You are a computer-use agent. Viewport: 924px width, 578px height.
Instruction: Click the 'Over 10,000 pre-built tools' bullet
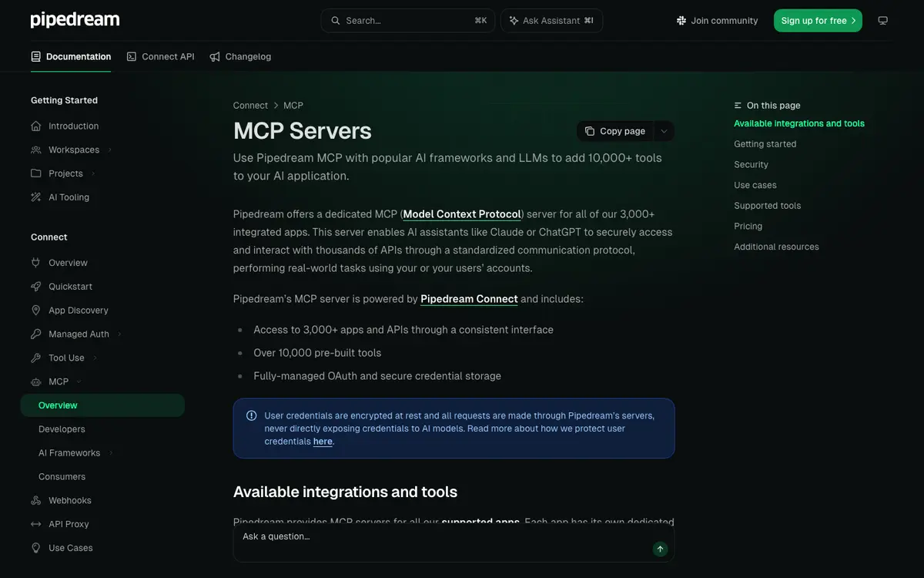point(317,353)
